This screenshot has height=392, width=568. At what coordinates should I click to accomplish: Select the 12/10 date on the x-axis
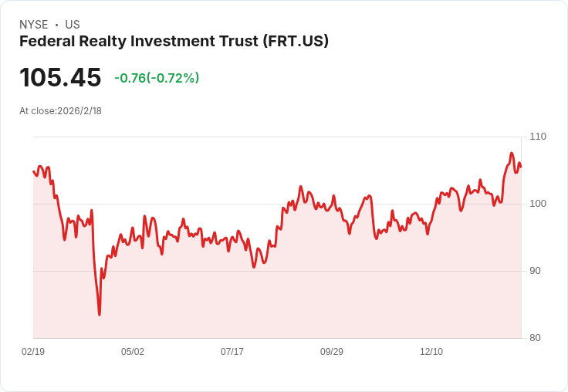(431, 352)
